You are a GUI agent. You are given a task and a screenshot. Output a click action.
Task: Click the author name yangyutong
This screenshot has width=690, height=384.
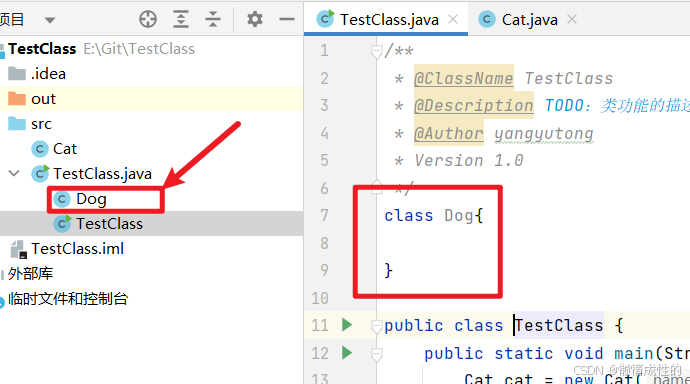[x=543, y=134]
